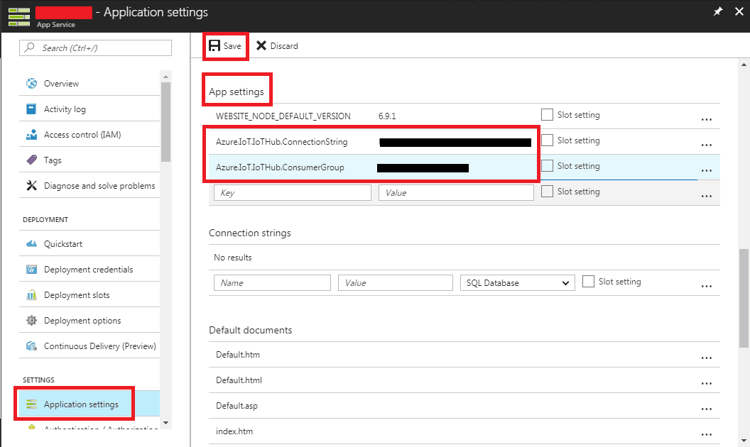Open more options for Default.asp
This screenshot has width=750, height=447.
pos(706,409)
